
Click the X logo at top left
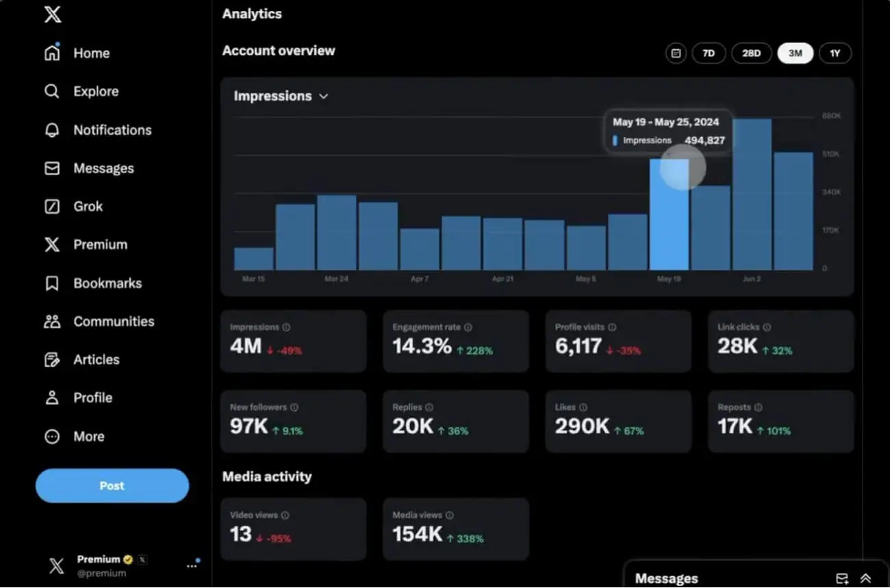[x=52, y=14]
